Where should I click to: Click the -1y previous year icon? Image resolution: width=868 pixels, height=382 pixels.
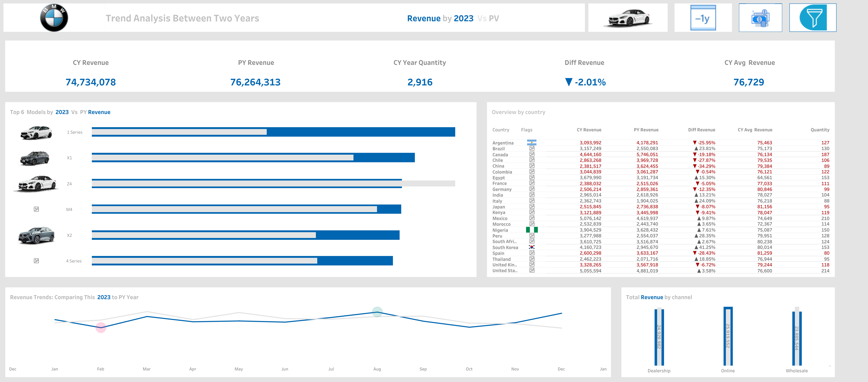[703, 18]
